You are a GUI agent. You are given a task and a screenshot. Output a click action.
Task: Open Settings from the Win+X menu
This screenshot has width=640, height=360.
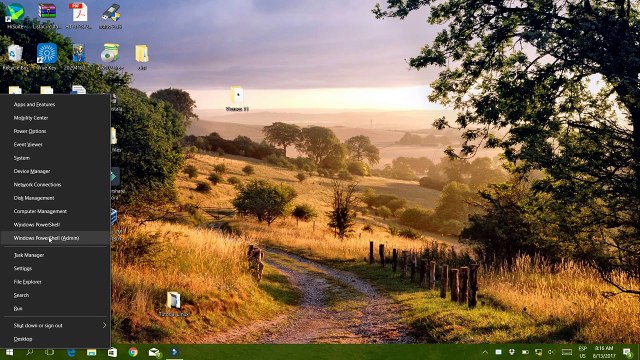(x=55, y=269)
